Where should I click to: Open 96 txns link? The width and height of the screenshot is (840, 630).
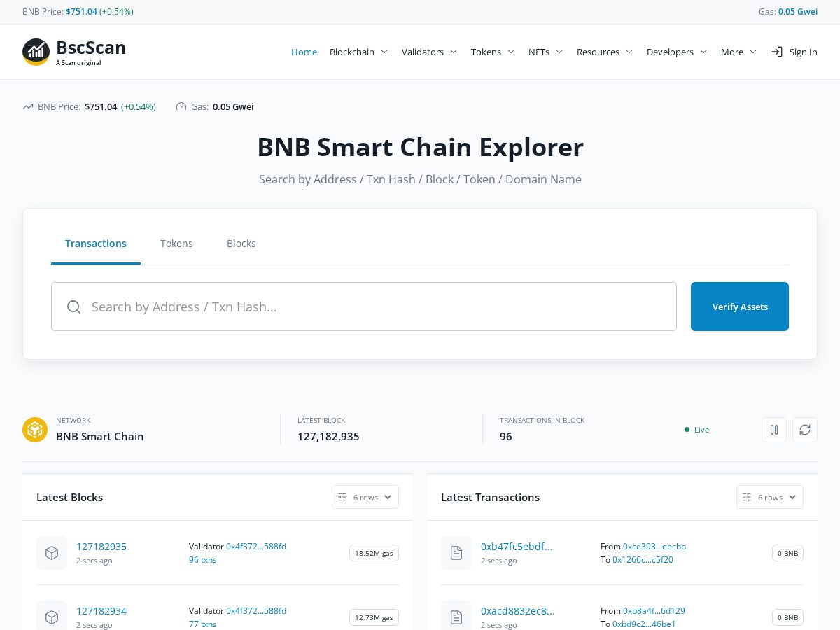tap(203, 560)
